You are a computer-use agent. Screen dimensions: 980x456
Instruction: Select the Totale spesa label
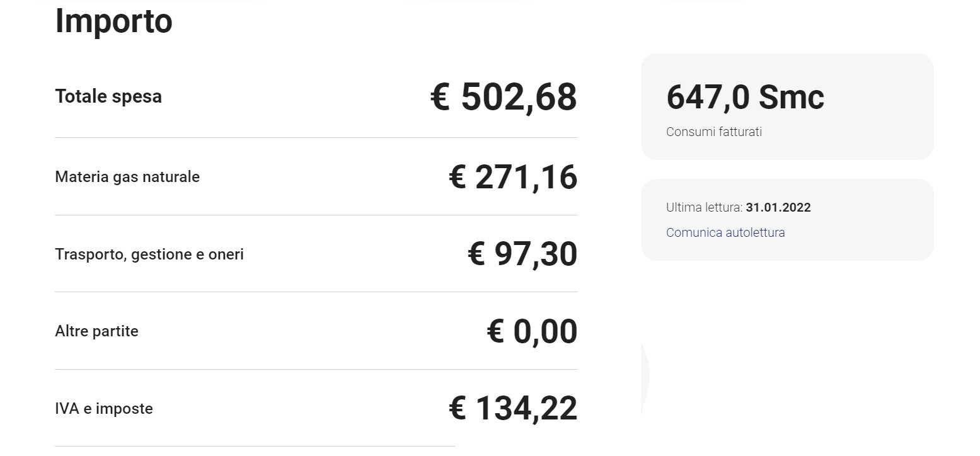(x=108, y=96)
